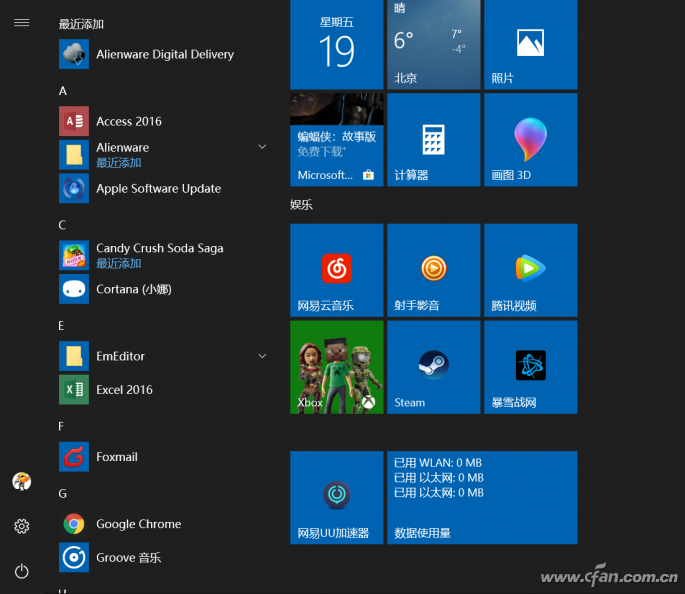Open Microsoft Store 蝙蝠侠 tile

coord(337,140)
